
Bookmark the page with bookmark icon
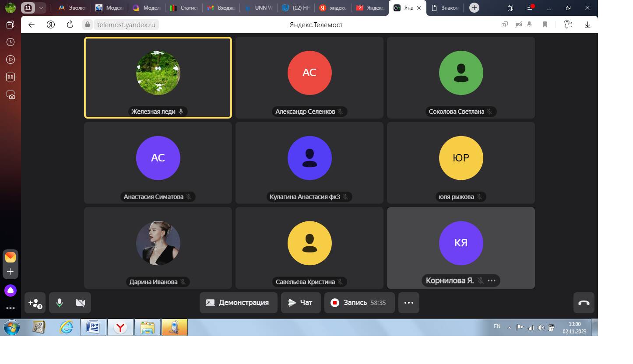pyautogui.click(x=545, y=24)
